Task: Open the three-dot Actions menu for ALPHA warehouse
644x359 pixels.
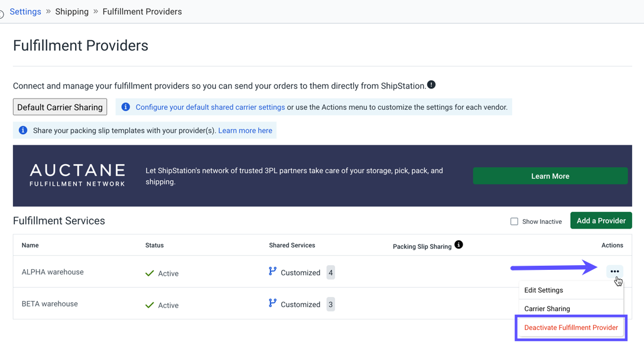Action: pos(614,271)
